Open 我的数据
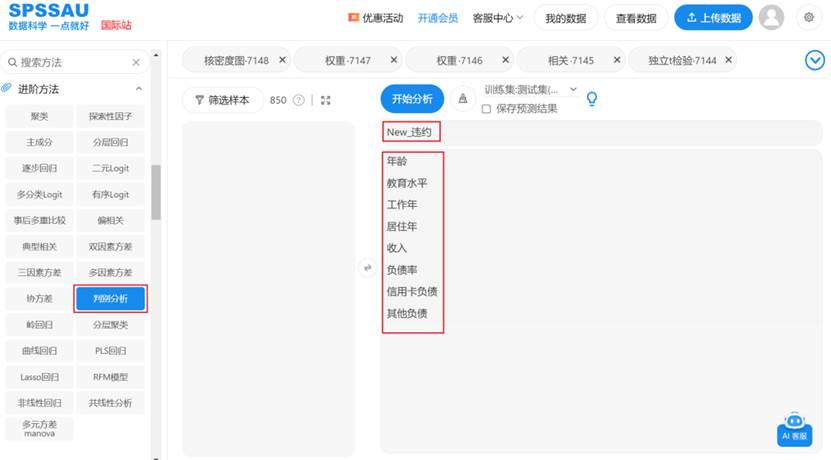The height and width of the screenshot is (460, 831). (565, 18)
